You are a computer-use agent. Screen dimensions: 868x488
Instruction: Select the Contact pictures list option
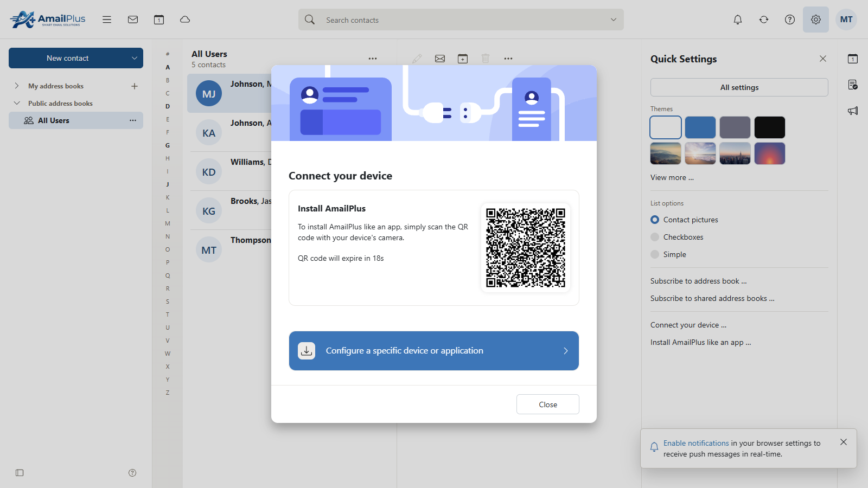pos(684,220)
